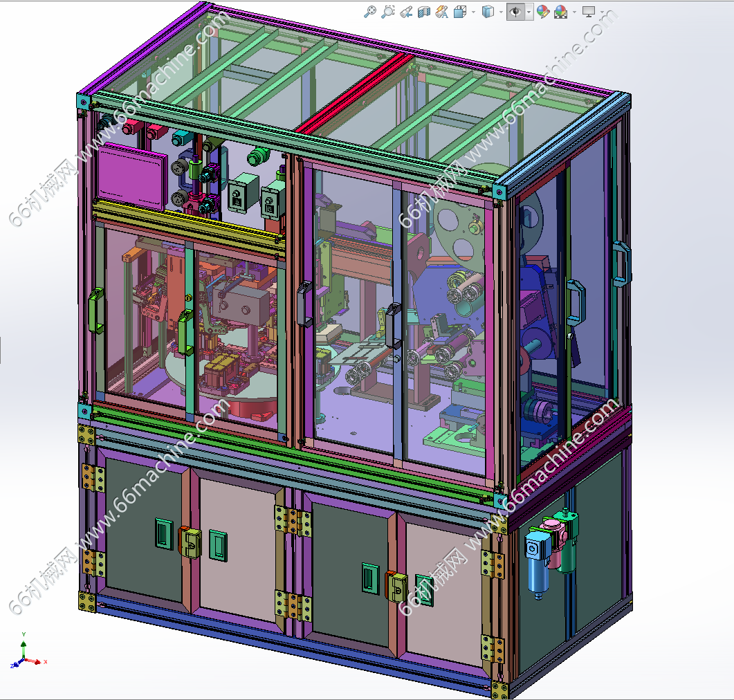Open the Hide/Show Items dropdown arrow
Viewport: 734px width, 700px height.
(x=529, y=12)
